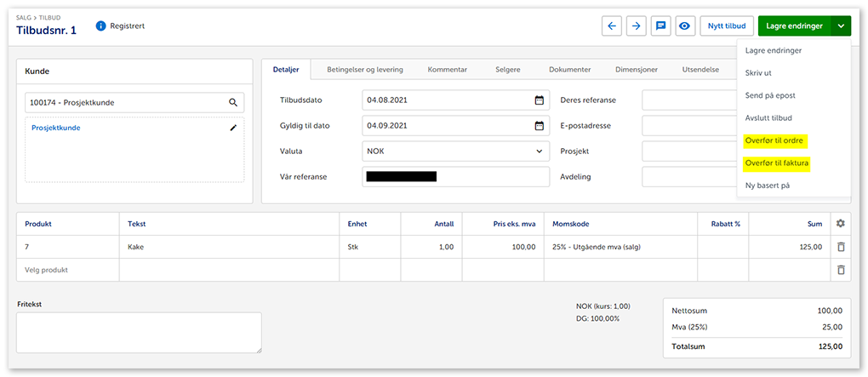Open the Velg produkt selector
868x377 pixels.
(66, 270)
